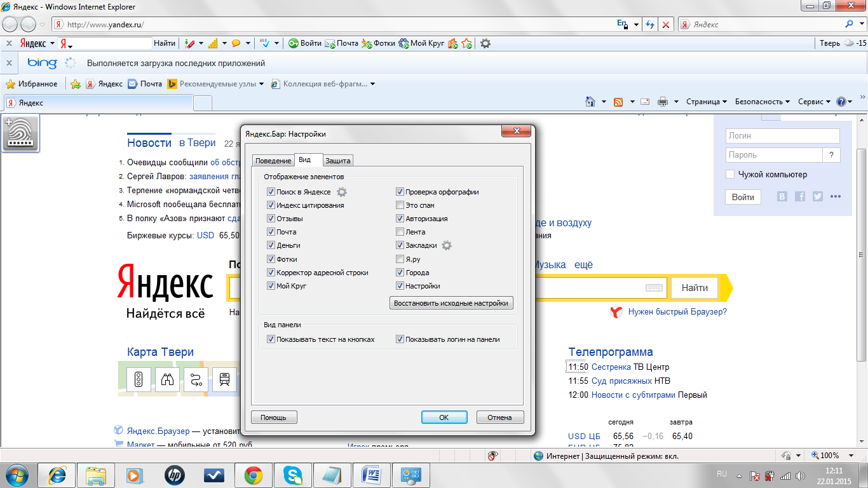The image size is (868, 488).
Task: Click the privacy eye icon in status bar
Action: tap(492, 456)
